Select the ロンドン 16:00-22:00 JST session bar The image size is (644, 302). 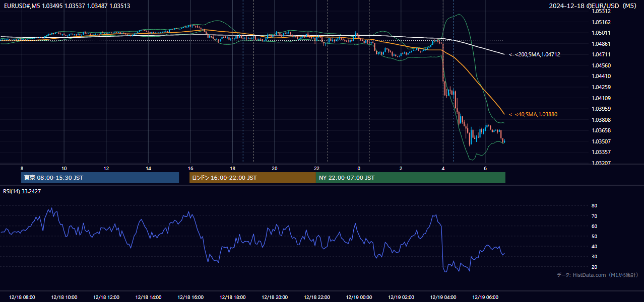tap(252, 178)
